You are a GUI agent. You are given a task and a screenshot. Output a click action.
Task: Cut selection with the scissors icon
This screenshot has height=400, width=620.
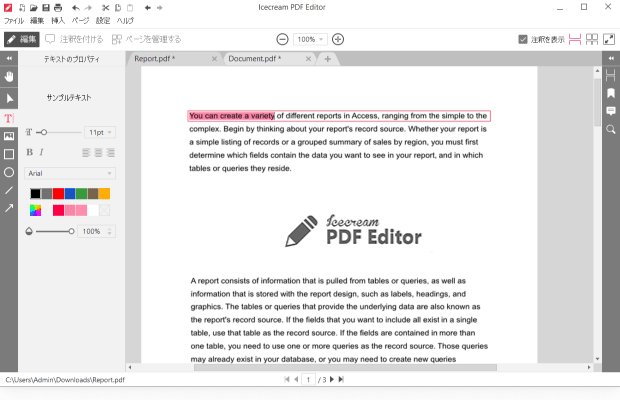106,8
